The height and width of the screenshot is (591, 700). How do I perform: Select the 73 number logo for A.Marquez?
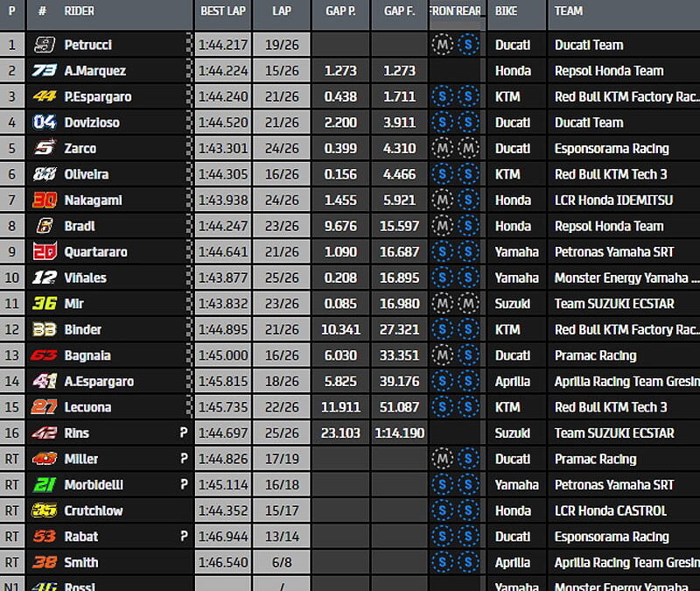click(45, 71)
